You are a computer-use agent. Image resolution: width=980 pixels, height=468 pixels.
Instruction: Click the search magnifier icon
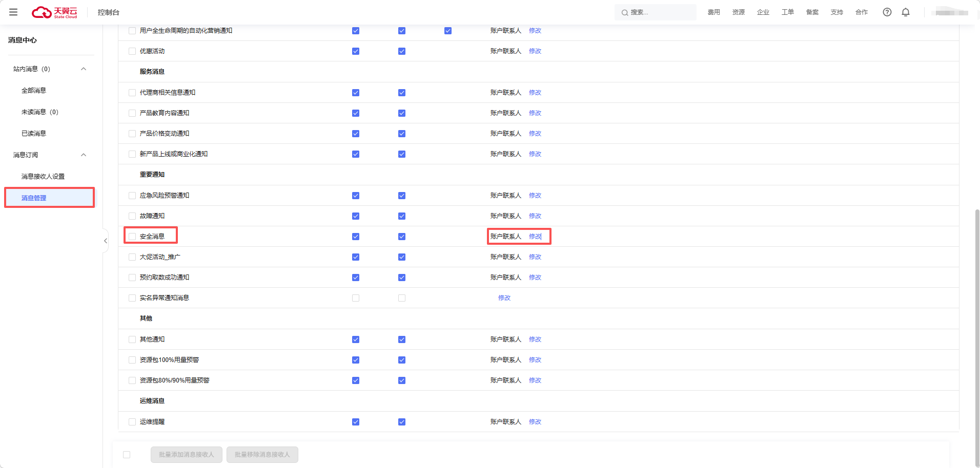625,13
